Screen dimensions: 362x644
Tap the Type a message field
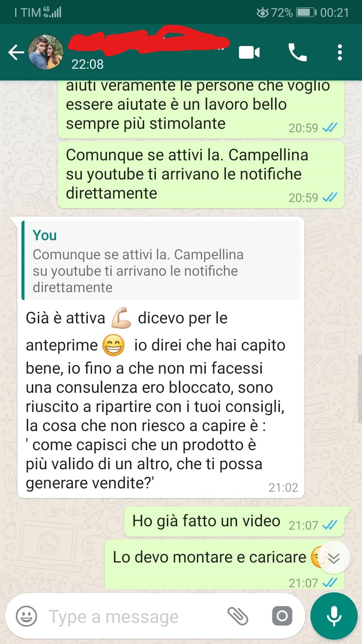[134, 616]
